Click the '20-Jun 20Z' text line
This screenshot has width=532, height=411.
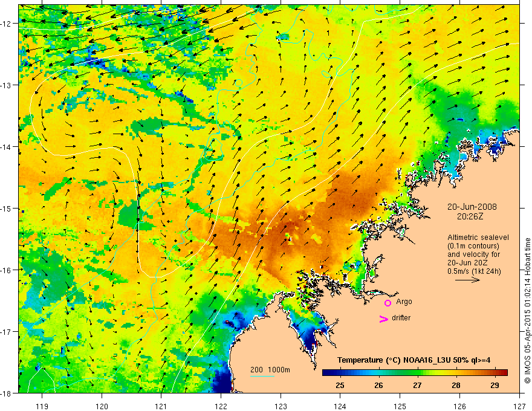point(467,263)
